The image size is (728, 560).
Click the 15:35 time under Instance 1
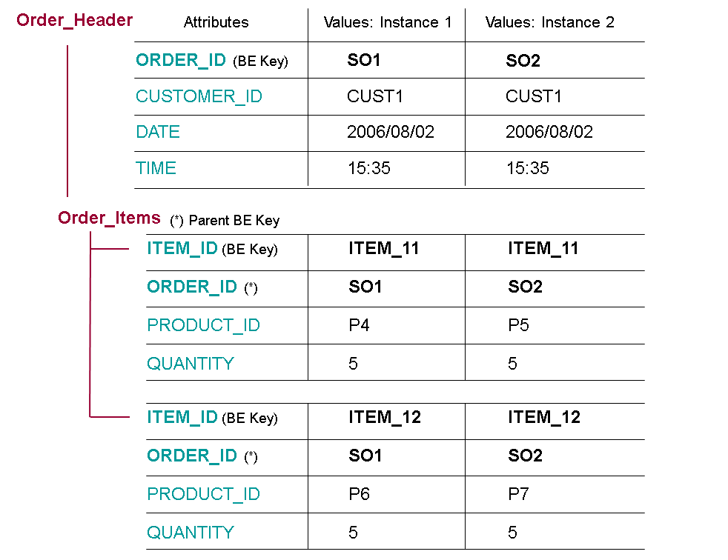pos(368,169)
